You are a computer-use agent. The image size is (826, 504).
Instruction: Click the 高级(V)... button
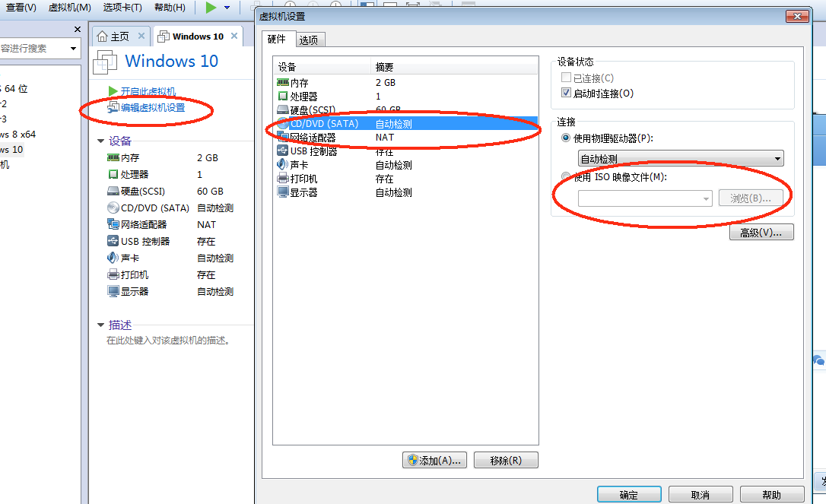point(761,233)
